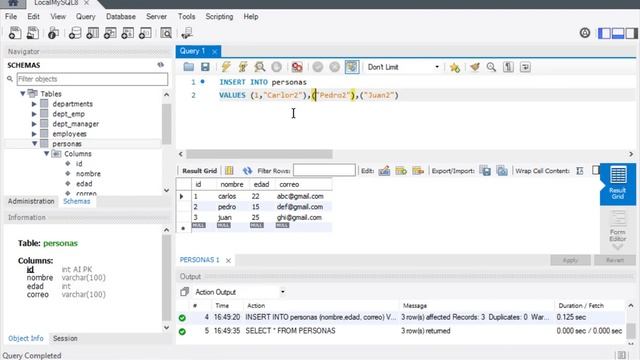The image size is (640, 360).
Task: Execute the statement under the cursor
Action: pos(243,67)
